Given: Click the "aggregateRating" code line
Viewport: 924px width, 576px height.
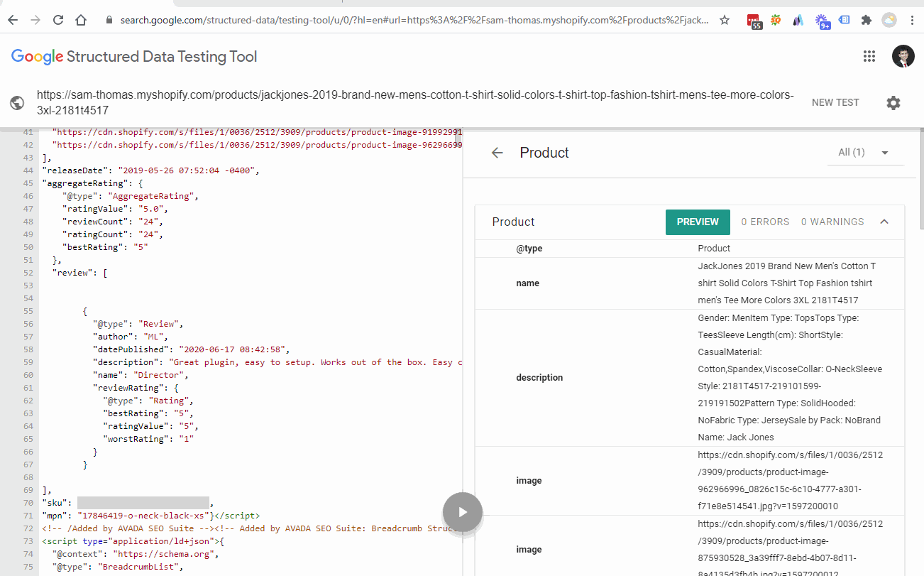Looking at the screenshot, I should coord(93,183).
